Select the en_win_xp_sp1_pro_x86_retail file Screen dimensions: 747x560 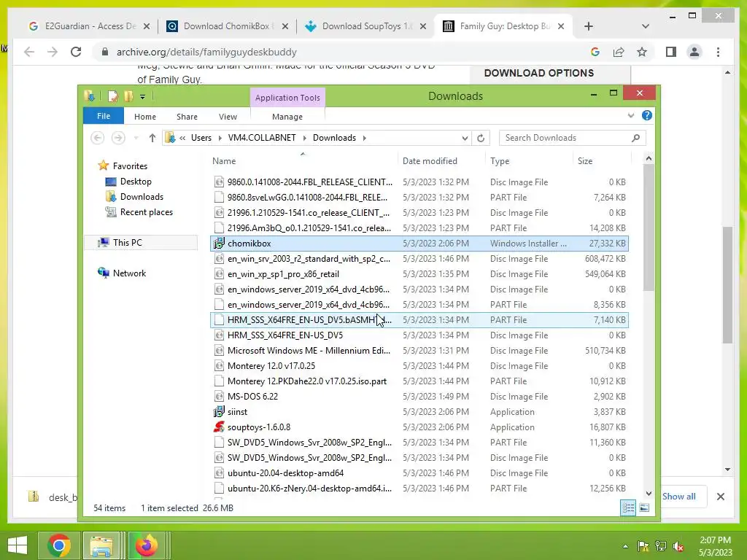[x=419, y=274]
